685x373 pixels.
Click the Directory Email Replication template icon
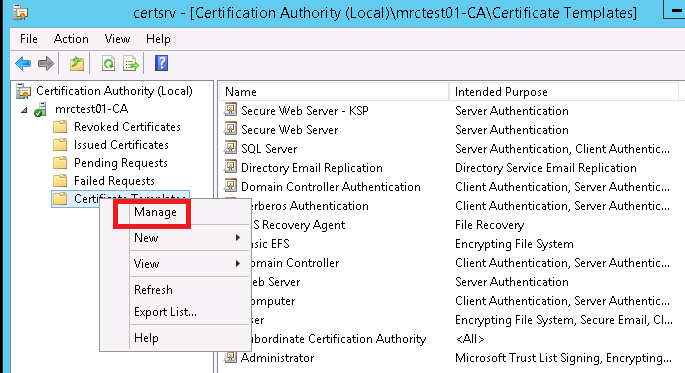pyautogui.click(x=230, y=167)
